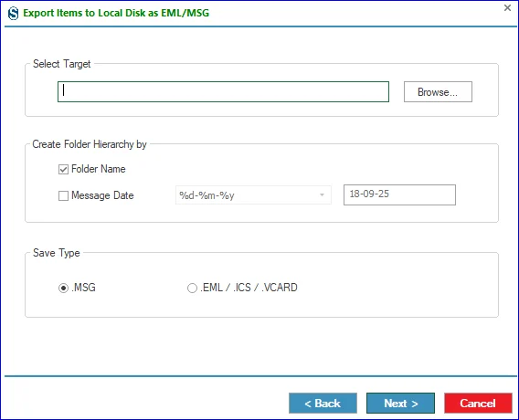Click the Create Folder Hierarchy by label

pos(90,144)
